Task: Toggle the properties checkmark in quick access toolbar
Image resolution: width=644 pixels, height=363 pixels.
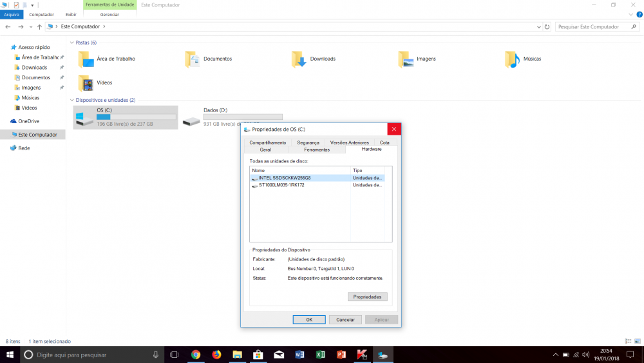Action: [x=16, y=5]
